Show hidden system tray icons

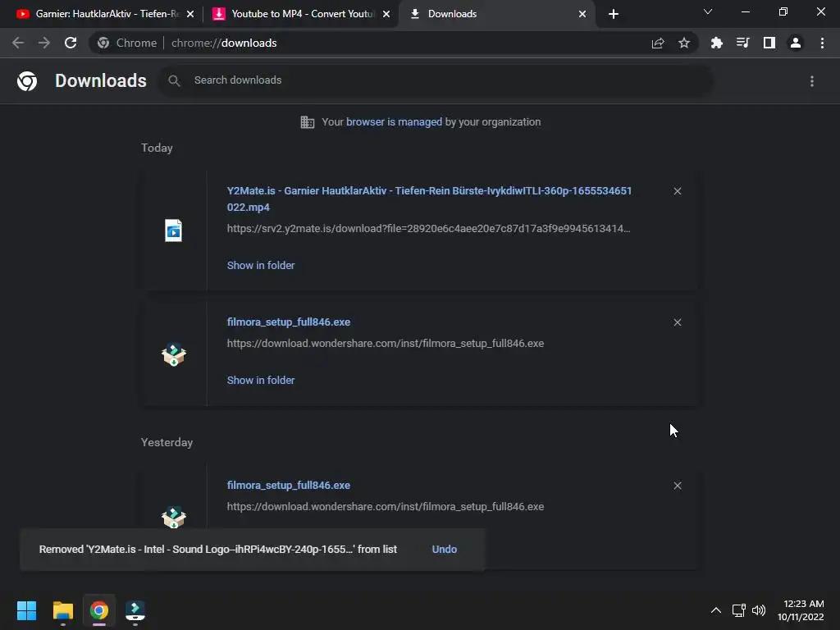pyautogui.click(x=715, y=610)
